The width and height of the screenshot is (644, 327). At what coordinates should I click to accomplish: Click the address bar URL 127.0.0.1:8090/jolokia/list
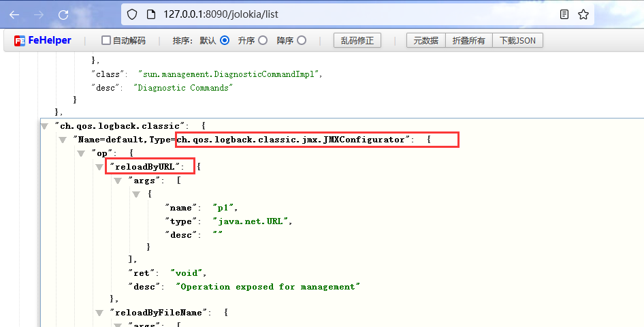tap(221, 14)
